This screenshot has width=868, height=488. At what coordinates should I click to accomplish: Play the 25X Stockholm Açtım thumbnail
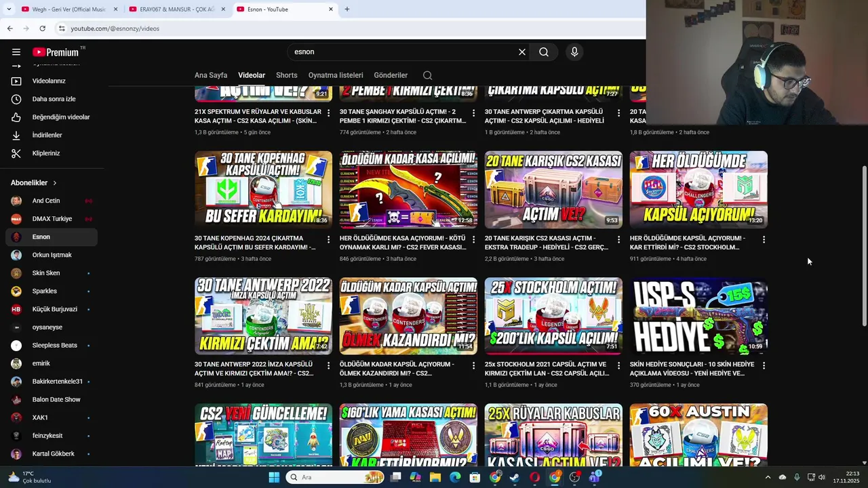click(x=553, y=316)
